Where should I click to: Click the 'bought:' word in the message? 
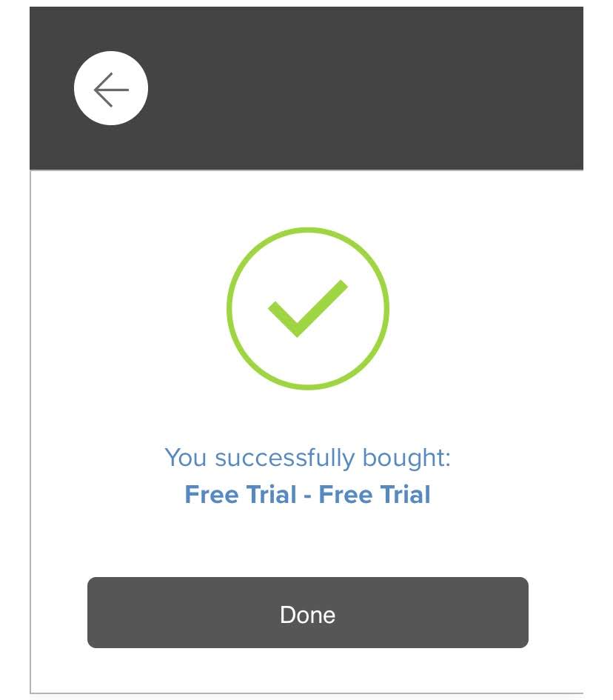407,458
